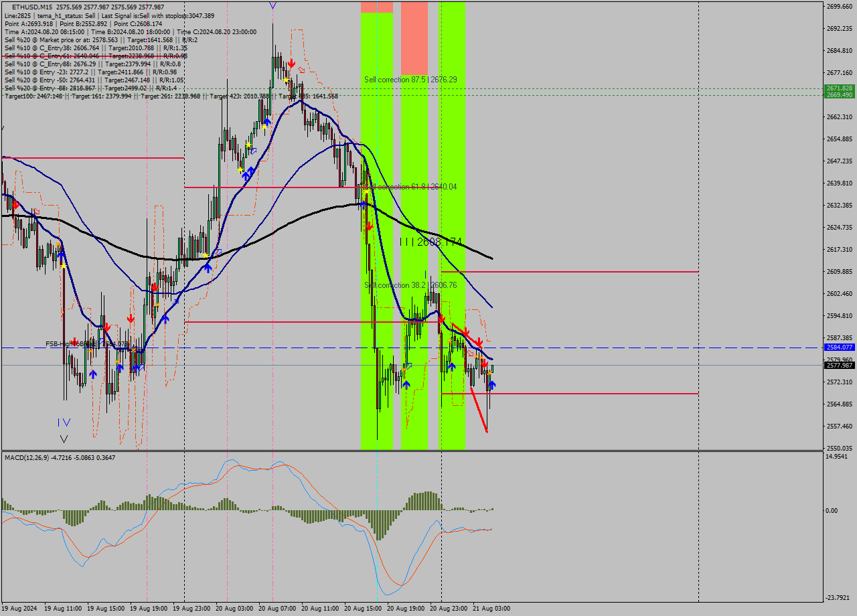The image size is (857, 616).
Task: Click the '19 Aug 15:00' time label
Action: tap(106, 609)
